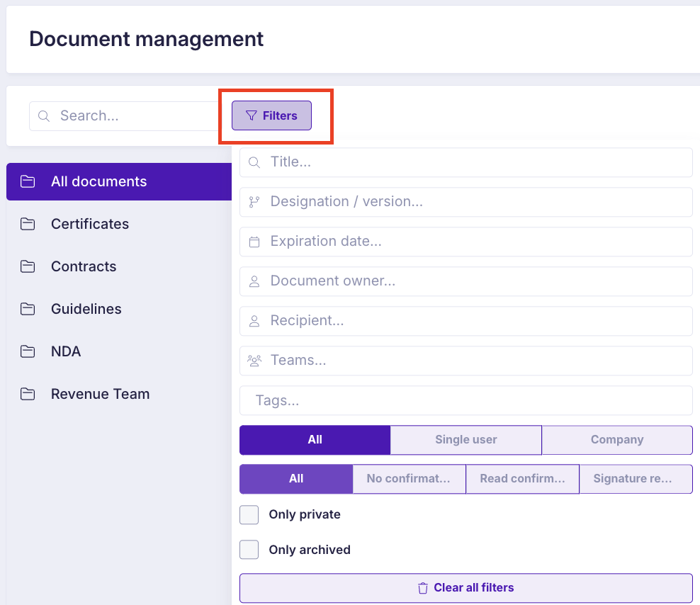Click the folder icon beside Contracts

(28, 266)
